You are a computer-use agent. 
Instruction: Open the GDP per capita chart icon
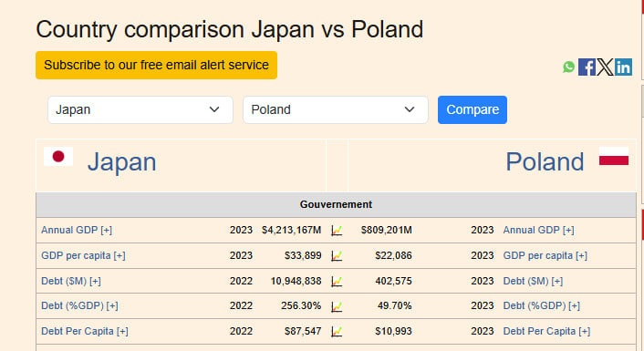337,256
